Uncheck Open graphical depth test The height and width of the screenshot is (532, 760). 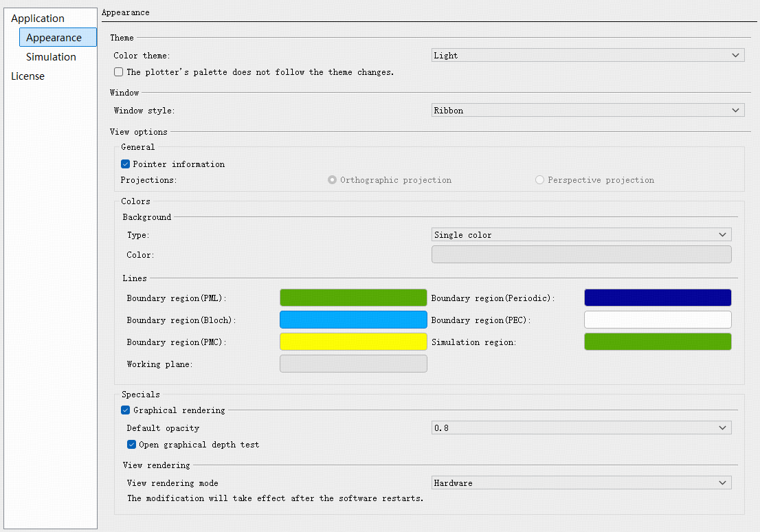tap(132, 445)
